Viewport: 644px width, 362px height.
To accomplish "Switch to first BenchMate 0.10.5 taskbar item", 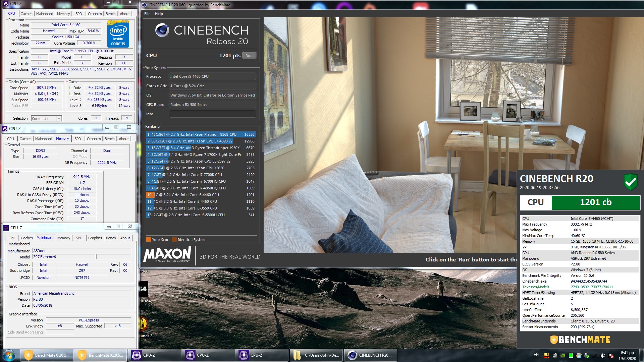I will 47,355.
